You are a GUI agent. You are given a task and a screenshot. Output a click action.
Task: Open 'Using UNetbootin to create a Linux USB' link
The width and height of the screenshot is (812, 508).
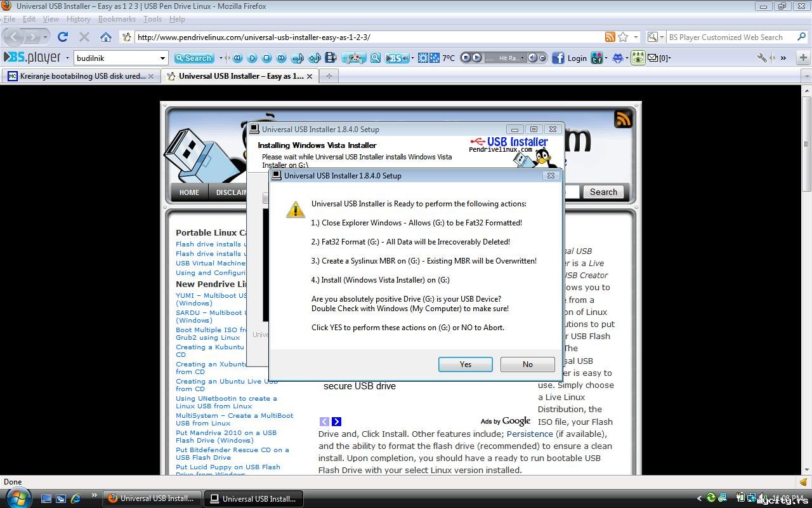tap(226, 402)
